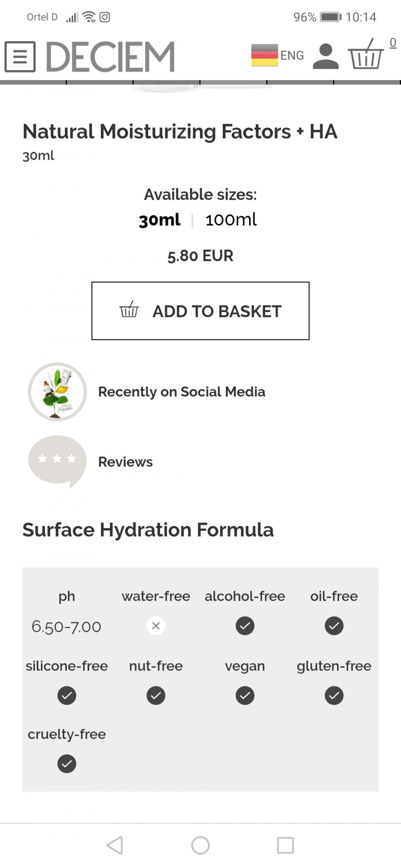
Task: Tap the alcohol-free checkmark
Action: [x=245, y=626]
